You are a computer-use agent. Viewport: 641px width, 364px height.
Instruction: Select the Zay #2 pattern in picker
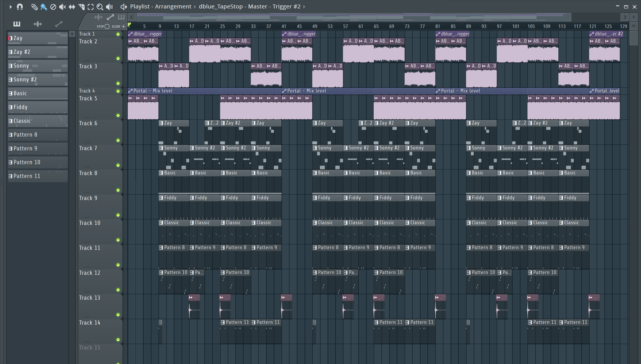38,52
